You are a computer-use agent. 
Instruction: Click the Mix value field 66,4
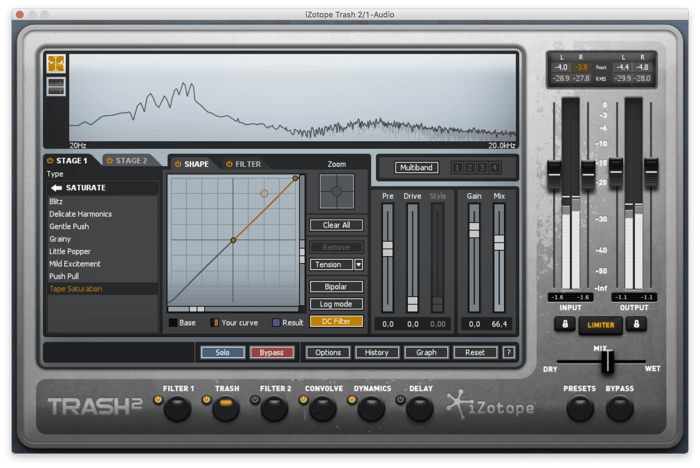point(499,324)
